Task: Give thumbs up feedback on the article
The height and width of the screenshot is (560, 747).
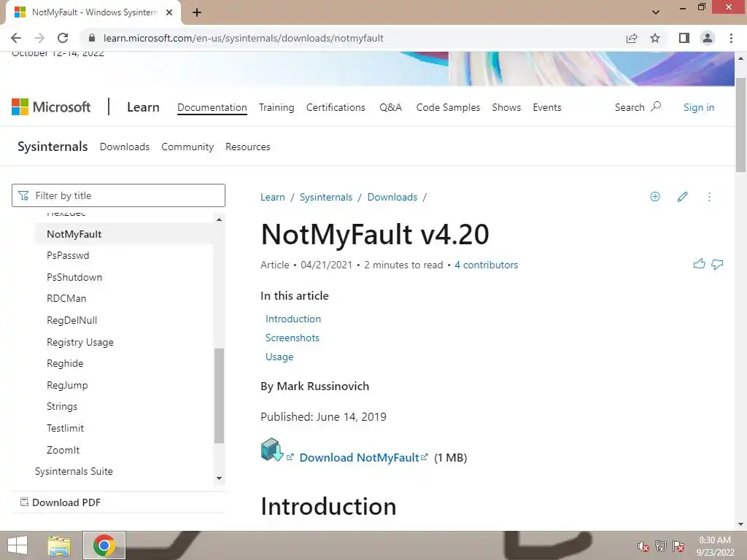Action: pyautogui.click(x=699, y=264)
